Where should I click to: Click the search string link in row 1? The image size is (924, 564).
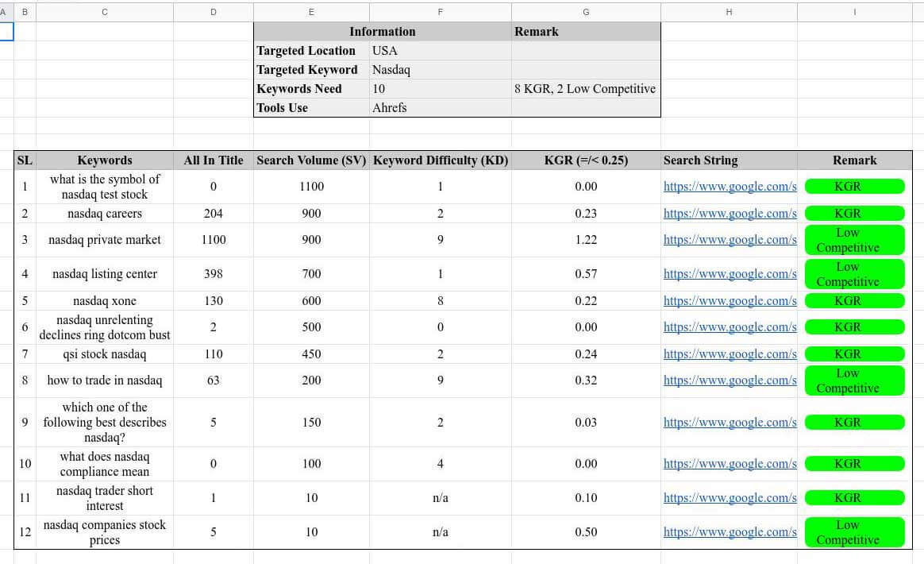[x=730, y=186]
